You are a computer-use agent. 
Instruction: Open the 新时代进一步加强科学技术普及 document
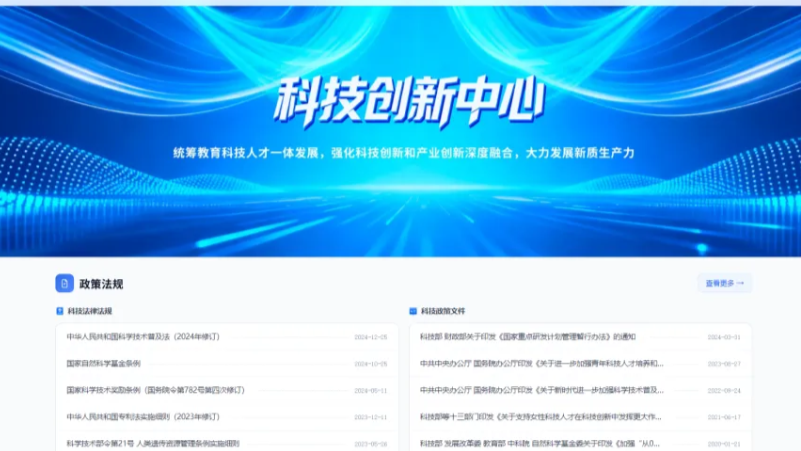coord(541,390)
